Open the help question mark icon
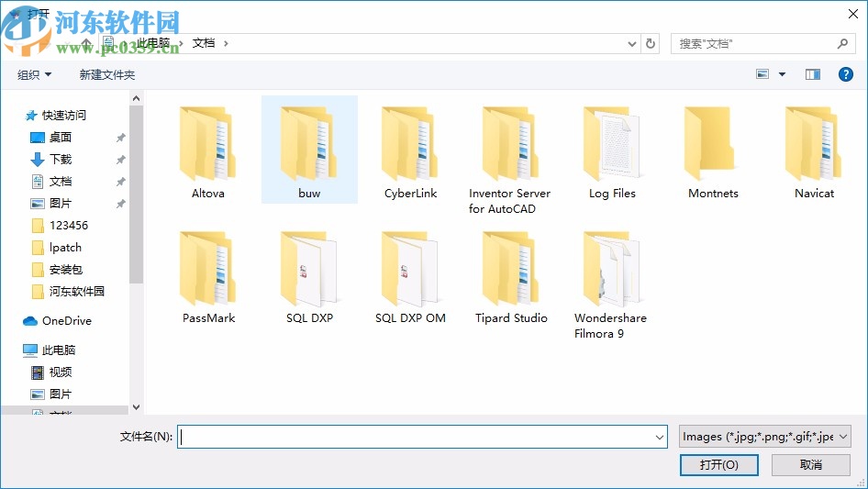 845,74
